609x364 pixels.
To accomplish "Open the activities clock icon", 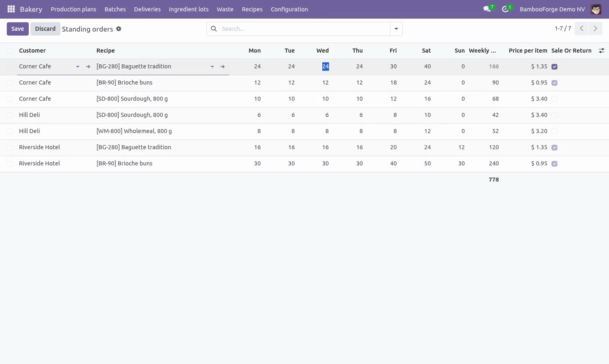I will pyautogui.click(x=505, y=9).
